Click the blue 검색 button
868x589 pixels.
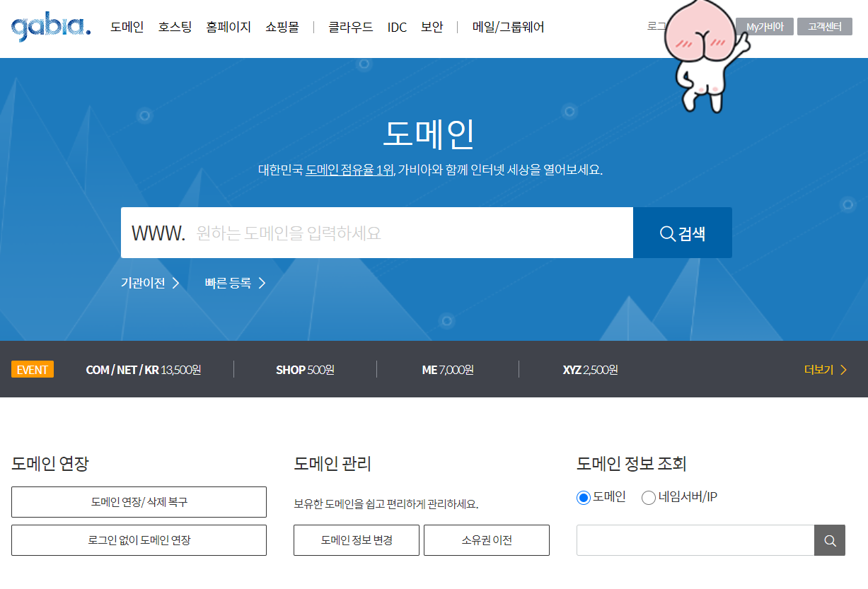coord(683,233)
